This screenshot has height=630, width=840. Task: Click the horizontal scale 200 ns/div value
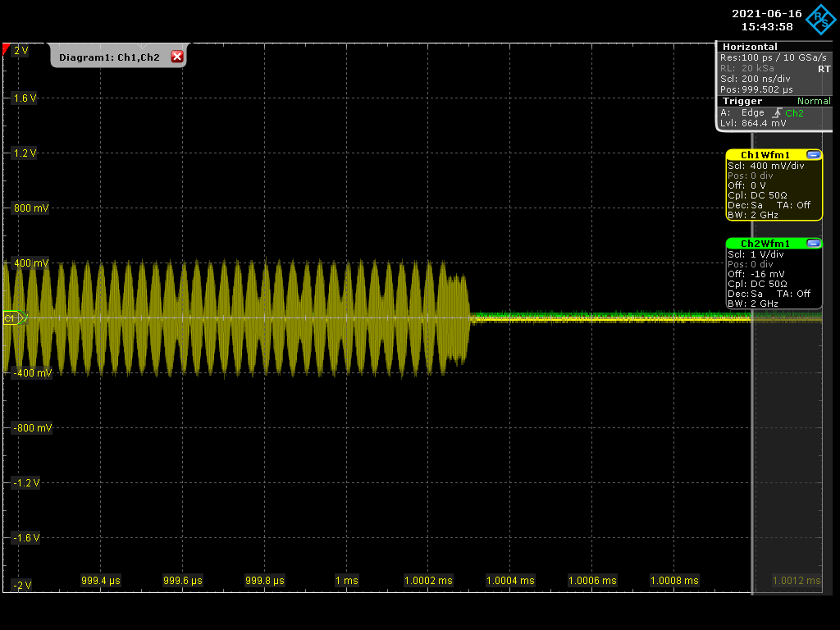(768, 79)
